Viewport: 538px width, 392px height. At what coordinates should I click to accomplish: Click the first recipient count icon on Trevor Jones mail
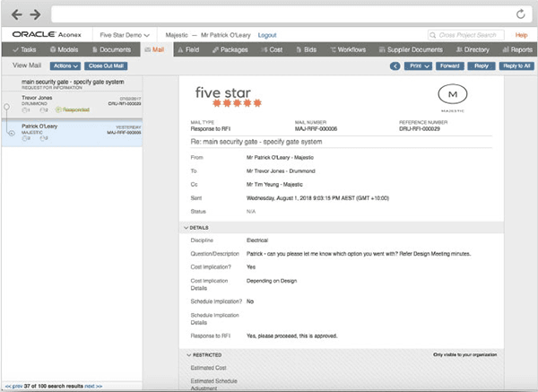pos(26,109)
